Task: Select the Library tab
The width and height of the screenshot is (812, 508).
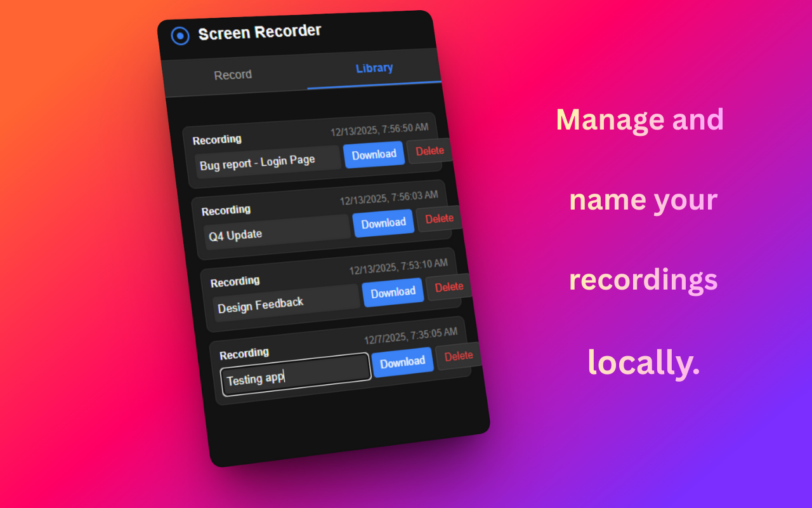Action: [x=374, y=68]
